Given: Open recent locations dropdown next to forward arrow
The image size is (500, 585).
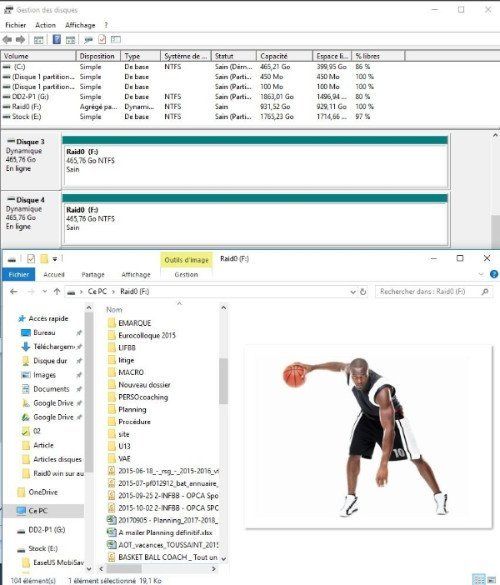Looking at the screenshot, I should click(44, 291).
